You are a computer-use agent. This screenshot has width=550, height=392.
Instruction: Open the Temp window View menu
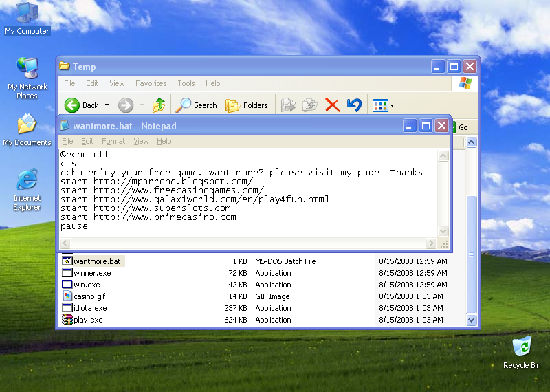coord(117,83)
